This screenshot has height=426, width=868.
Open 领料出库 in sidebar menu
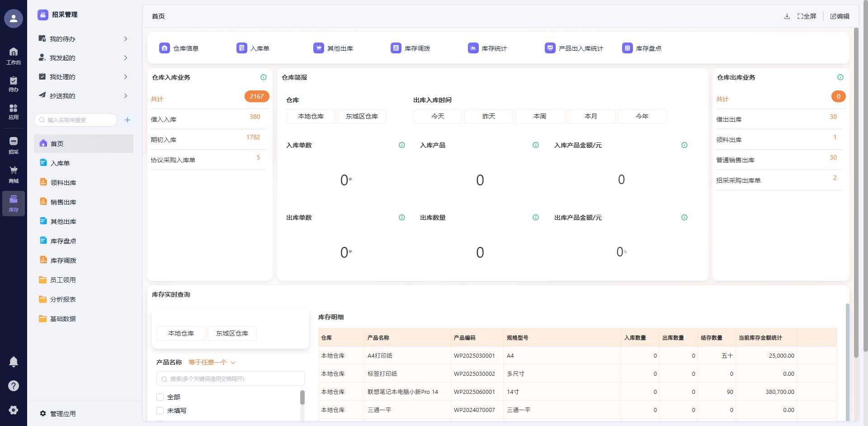click(84, 183)
